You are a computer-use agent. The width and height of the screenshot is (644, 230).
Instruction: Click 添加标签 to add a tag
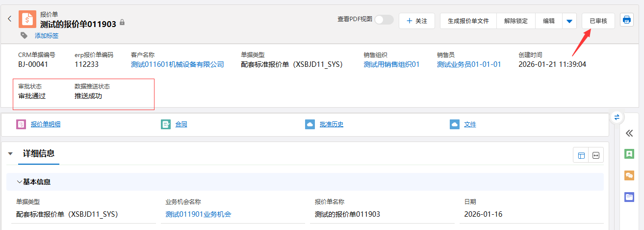click(x=47, y=36)
